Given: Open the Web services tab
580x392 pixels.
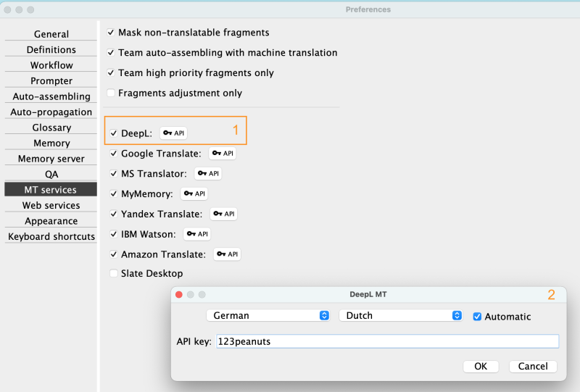Looking at the screenshot, I should tap(51, 205).
